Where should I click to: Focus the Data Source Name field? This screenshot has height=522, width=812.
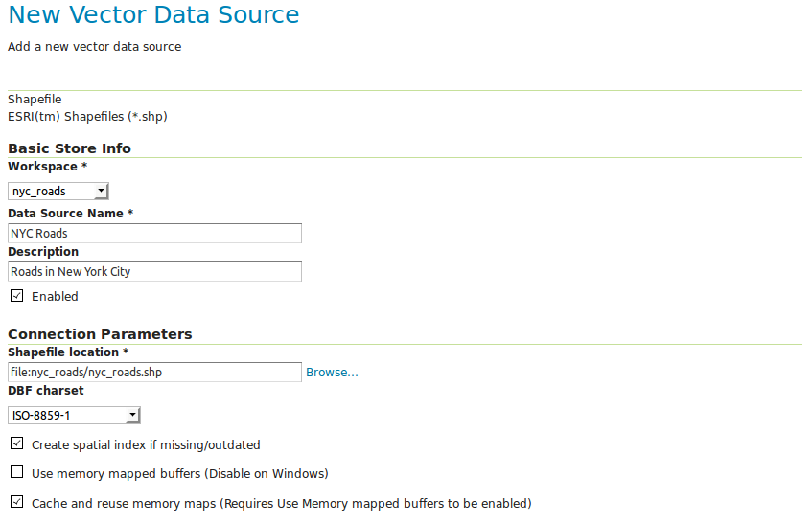tap(154, 233)
